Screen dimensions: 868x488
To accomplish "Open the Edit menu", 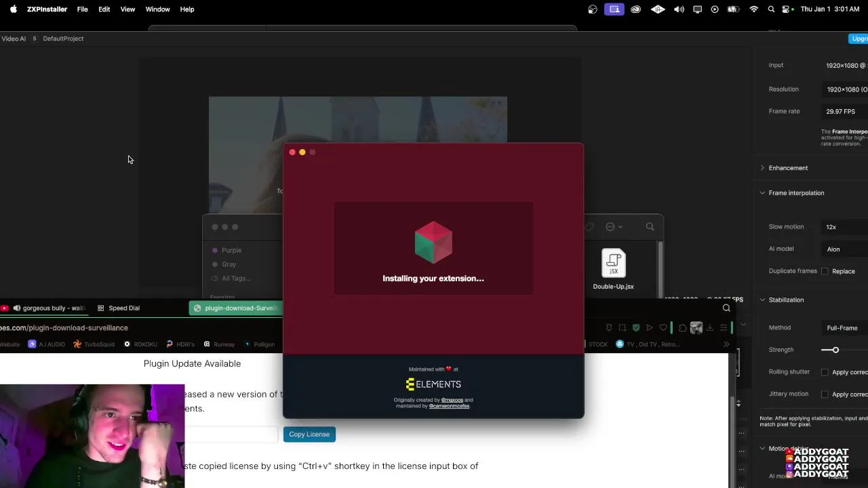I will (x=104, y=9).
